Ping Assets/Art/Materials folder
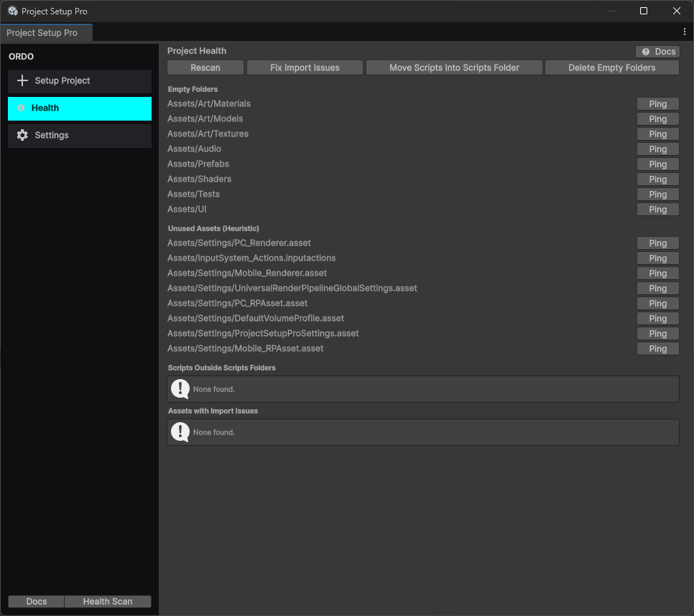This screenshot has height=616, width=694. (x=657, y=104)
